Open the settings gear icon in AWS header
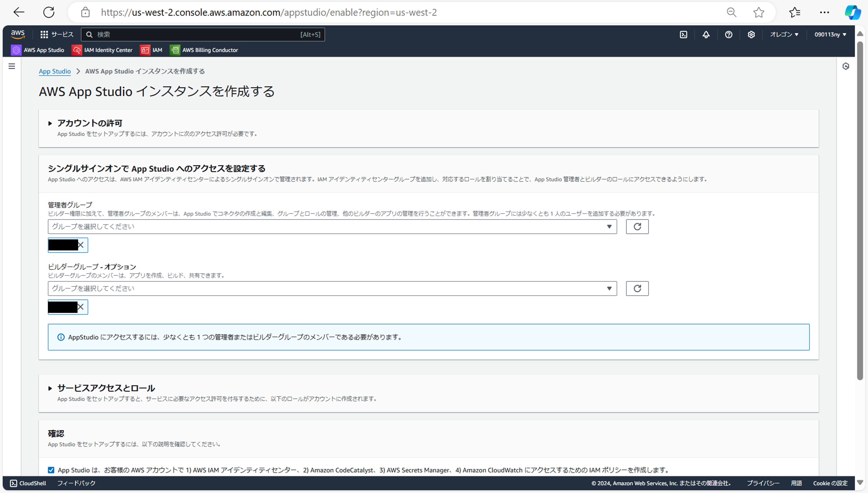The width and height of the screenshot is (868, 493). tap(751, 35)
